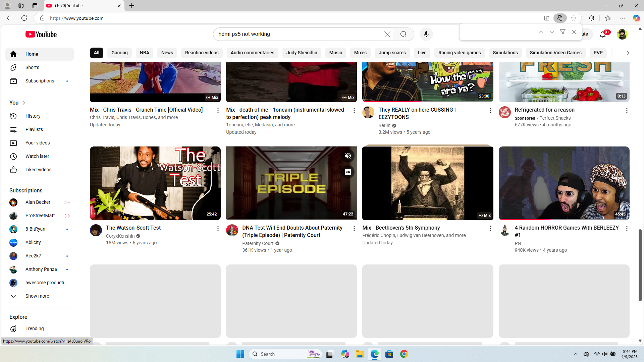This screenshot has width=644, height=362.
Task: Unmute the Triple Episode video preview
Action: point(348,156)
